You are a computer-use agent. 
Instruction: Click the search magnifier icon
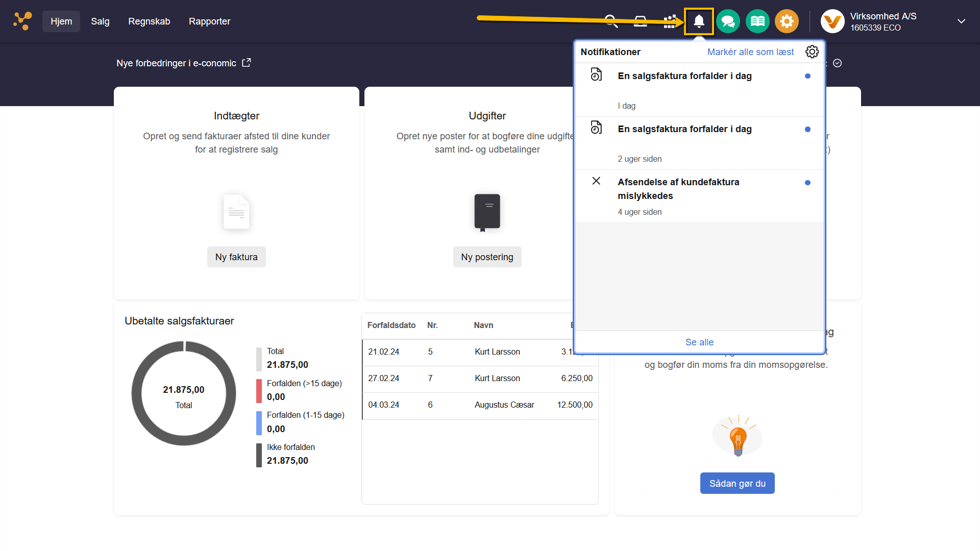pyautogui.click(x=611, y=21)
